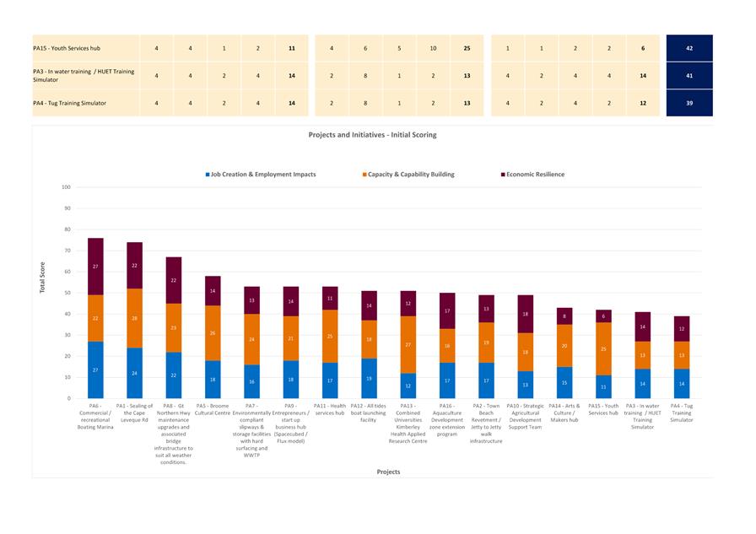This screenshot has height=534, width=756.
Task: Click the dark blue total cell showing 41
Action: (x=689, y=76)
